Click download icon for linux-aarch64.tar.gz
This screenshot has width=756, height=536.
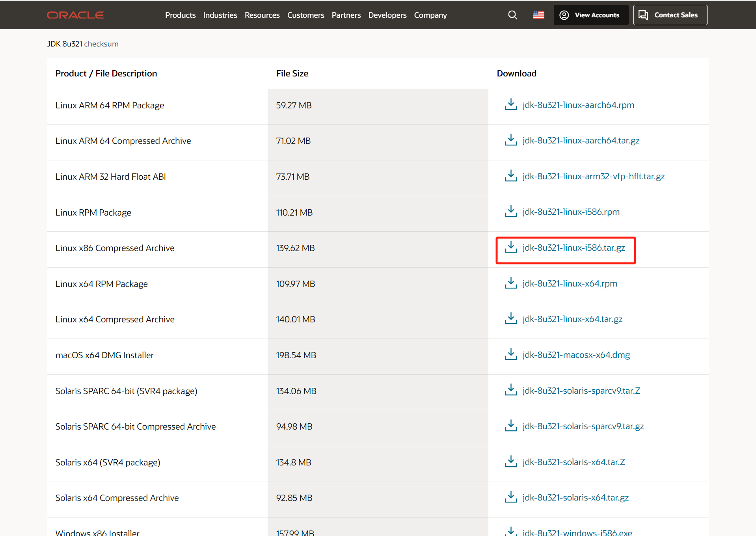click(x=511, y=140)
